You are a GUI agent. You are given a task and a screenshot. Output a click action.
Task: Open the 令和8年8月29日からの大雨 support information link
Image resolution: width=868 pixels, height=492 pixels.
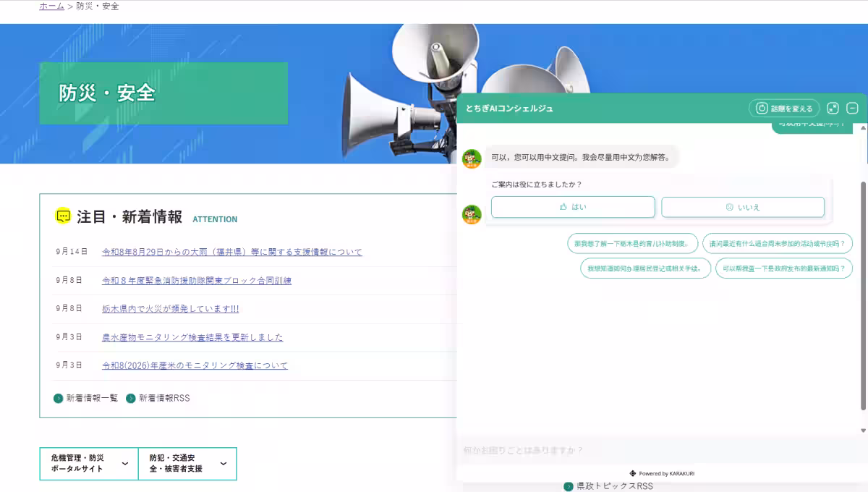(232, 252)
